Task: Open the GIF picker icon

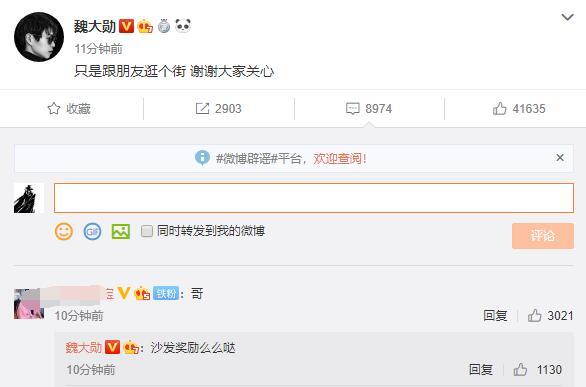Action: [92, 232]
